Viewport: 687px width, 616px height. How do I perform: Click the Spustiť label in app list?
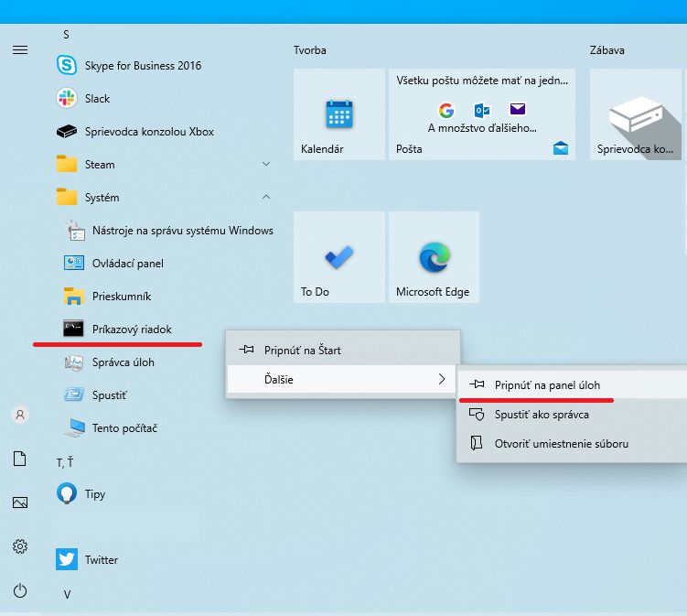pos(110,395)
